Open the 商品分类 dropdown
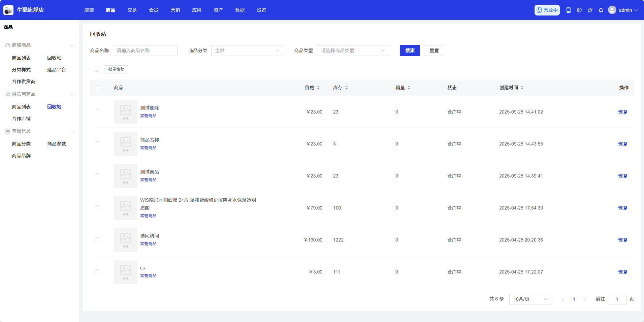This screenshot has height=322, width=644. click(x=247, y=51)
